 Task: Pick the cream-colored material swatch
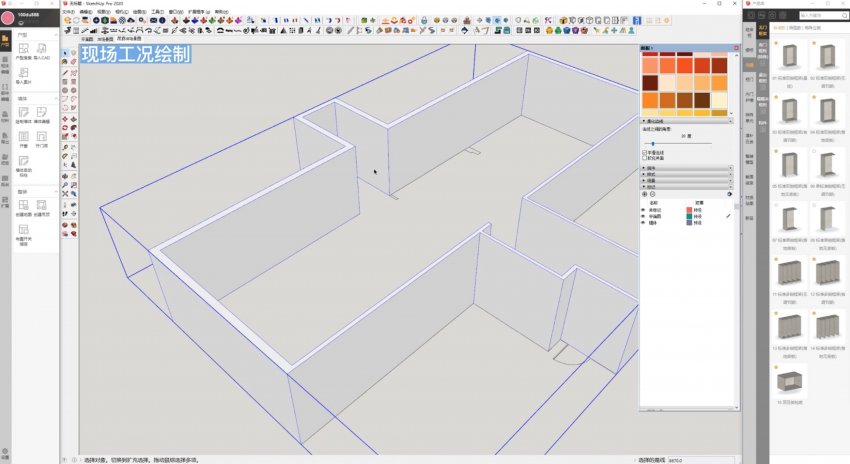tap(719, 100)
